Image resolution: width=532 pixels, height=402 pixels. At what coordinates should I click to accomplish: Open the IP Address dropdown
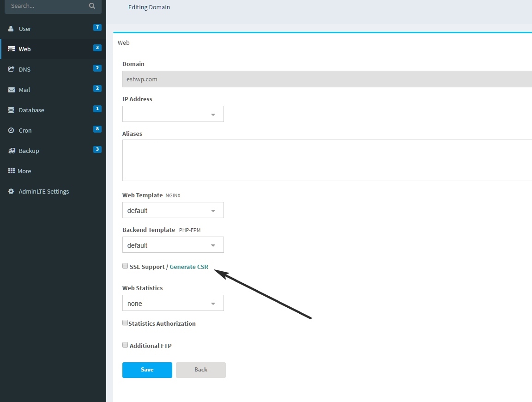pos(173,114)
